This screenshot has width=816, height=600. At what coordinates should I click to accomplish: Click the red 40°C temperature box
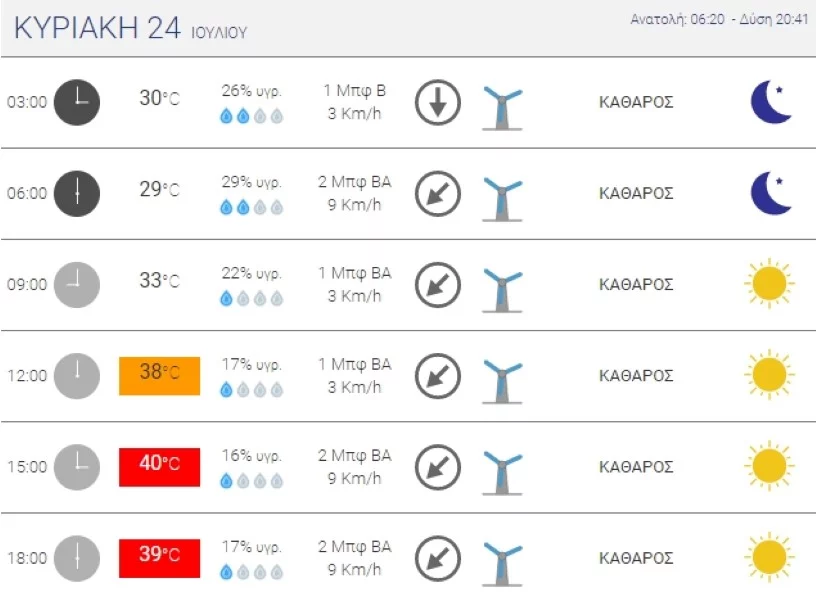click(159, 467)
